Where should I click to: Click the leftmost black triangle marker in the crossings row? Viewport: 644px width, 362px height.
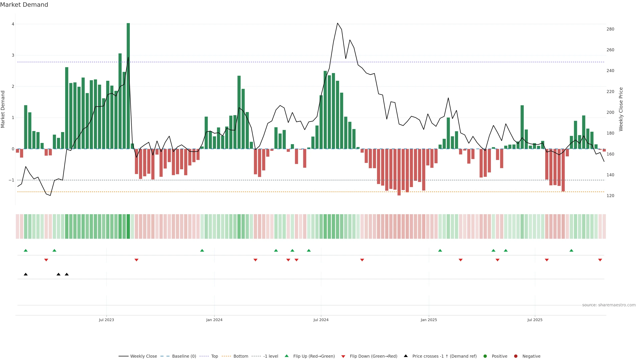tap(25, 274)
